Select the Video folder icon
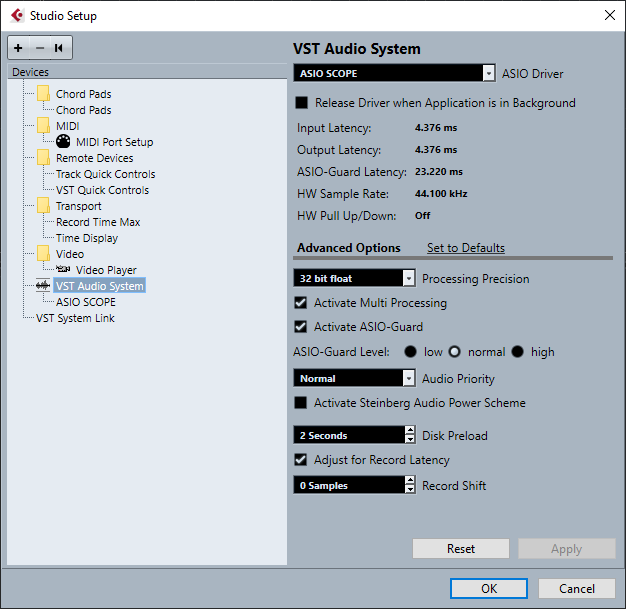This screenshot has height=609, width=626. point(43,253)
